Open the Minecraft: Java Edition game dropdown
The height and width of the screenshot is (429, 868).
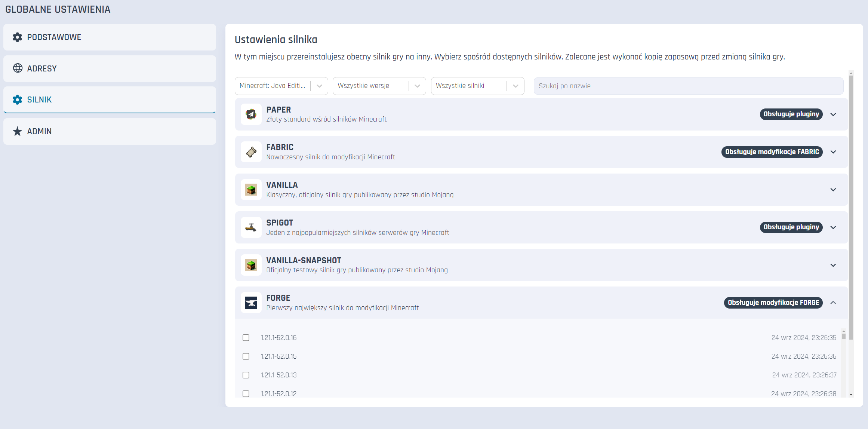(x=281, y=86)
